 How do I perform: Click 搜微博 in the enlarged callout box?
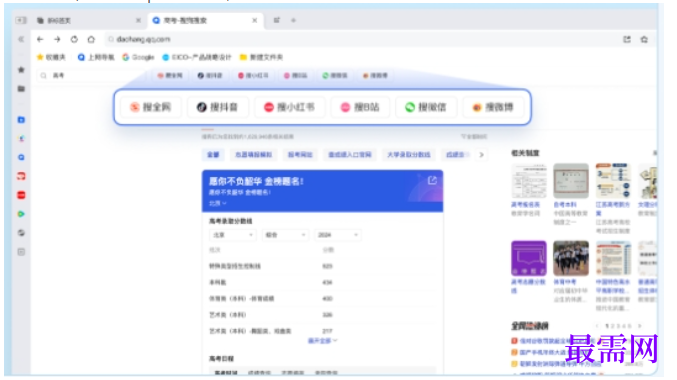(493, 107)
